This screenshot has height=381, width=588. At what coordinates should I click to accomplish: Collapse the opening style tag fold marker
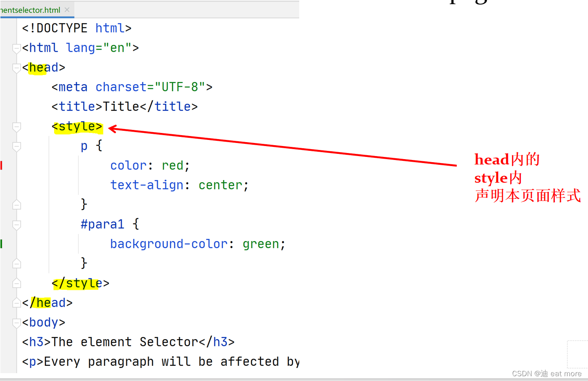tap(17, 127)
